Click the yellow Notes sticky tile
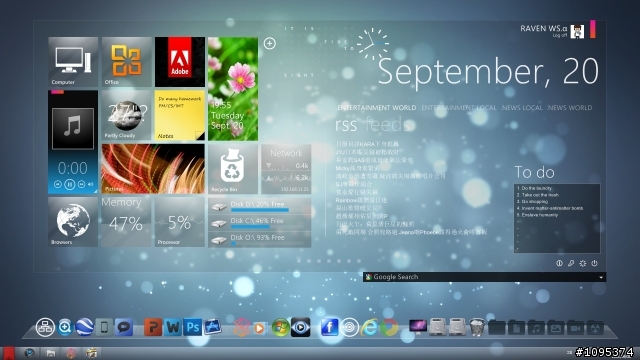The height and width of the screenshot is (360, 640). (x=180, y=116)
